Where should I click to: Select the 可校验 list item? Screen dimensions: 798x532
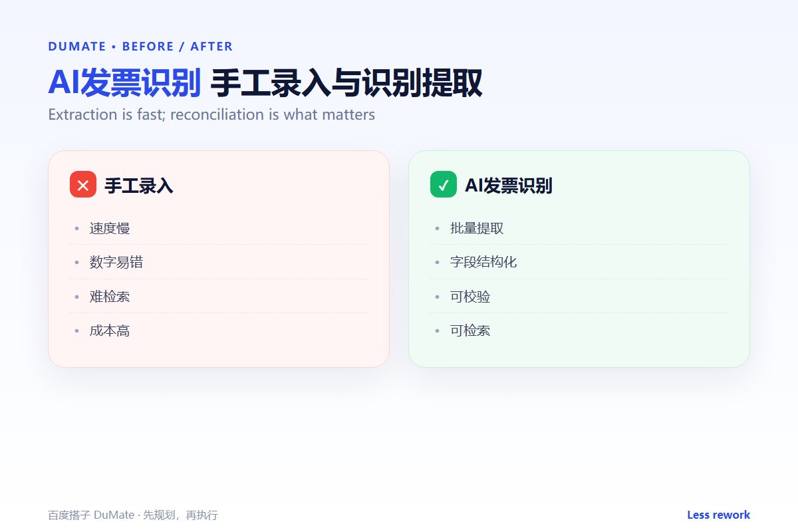click(x=579, y=296)
